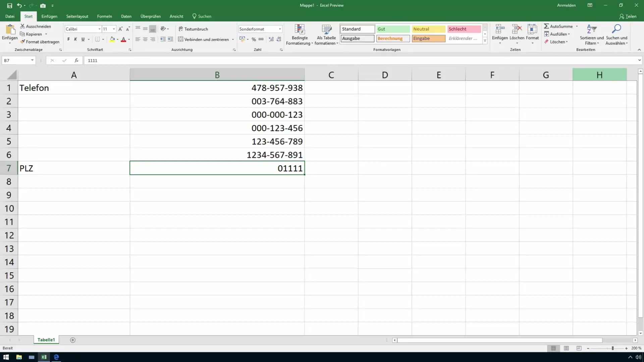Increase indent in Ausrichtung group

170,39
